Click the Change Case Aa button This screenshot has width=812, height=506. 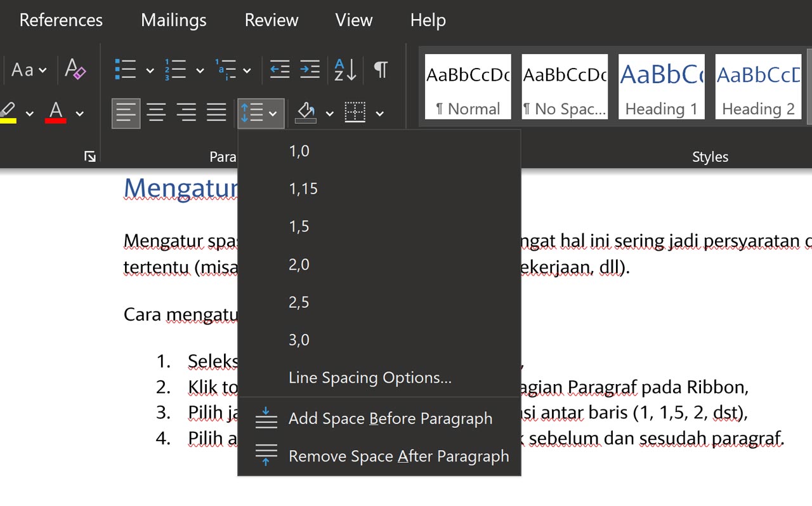pyautogui.click(x=22, y=69)
